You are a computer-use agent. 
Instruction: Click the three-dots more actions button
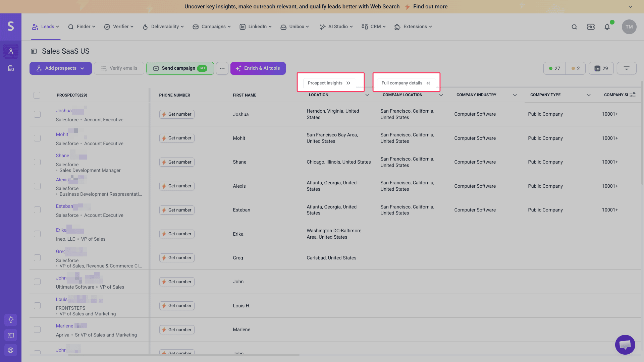[222, 68]
